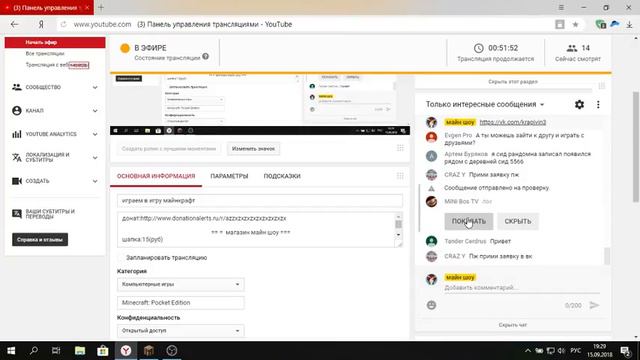Click the address bar URL

(102, 24)
